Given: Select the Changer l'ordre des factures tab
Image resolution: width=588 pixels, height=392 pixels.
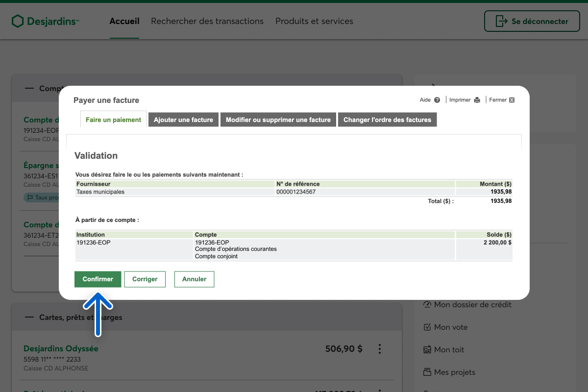Looking at the screenshot, I should coord(387,120).
